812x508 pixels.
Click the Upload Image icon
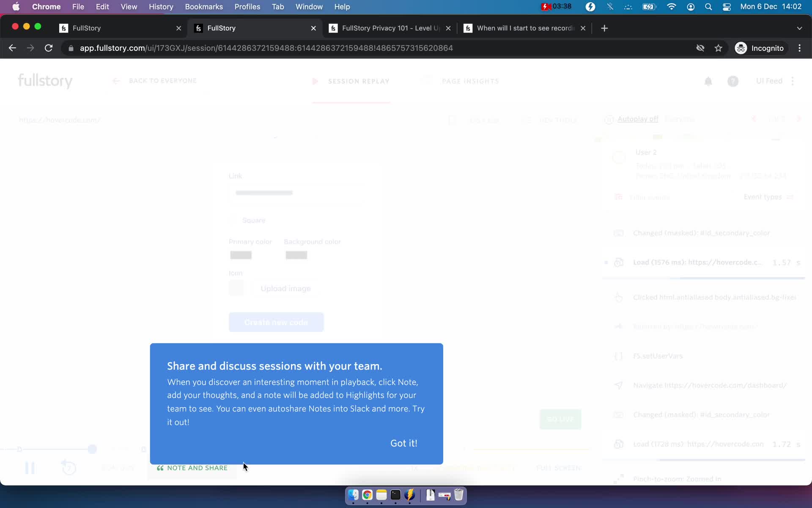(237, 288)
